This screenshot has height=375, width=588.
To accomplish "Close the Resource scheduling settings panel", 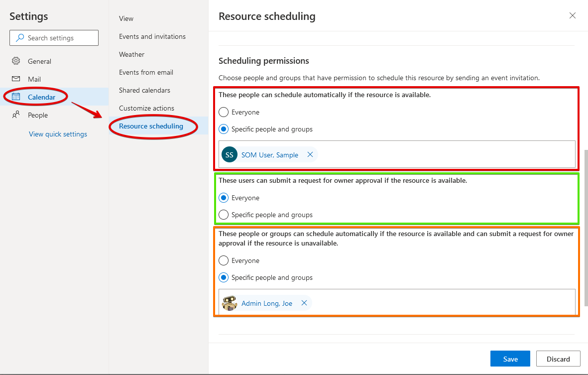I will click(573, 16).
